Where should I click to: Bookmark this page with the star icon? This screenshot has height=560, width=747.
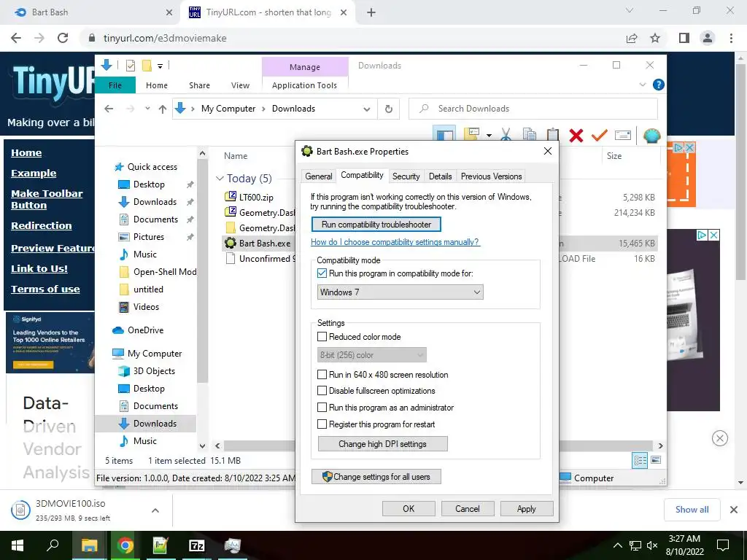pos(655,38)
